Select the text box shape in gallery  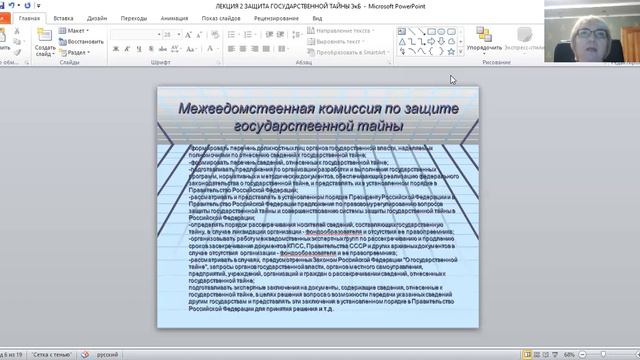[x=402, y=31]
